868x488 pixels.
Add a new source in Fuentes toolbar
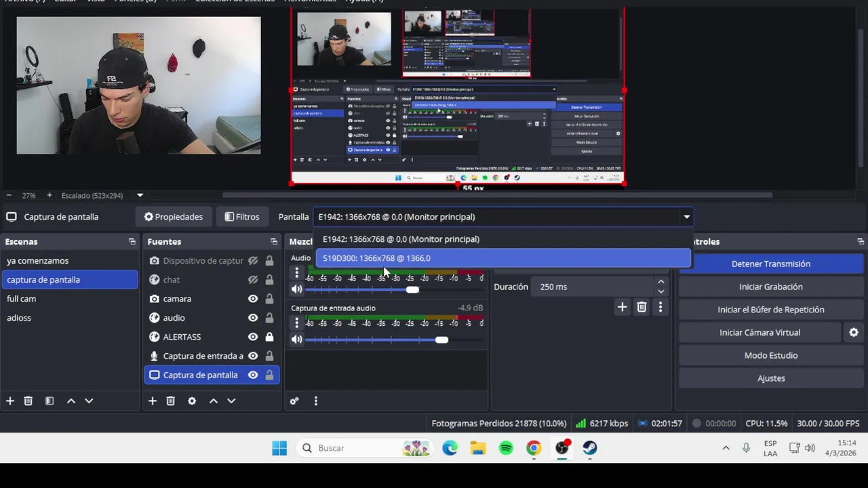[x=153, y=401]
